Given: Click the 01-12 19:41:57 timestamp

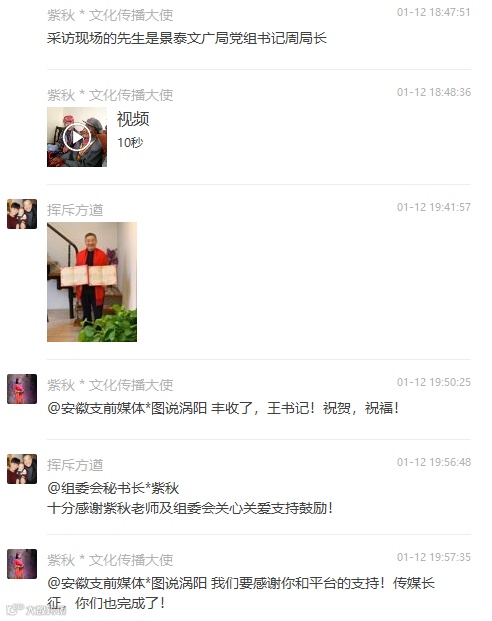Looking at the screenshot, I should 434,207.
